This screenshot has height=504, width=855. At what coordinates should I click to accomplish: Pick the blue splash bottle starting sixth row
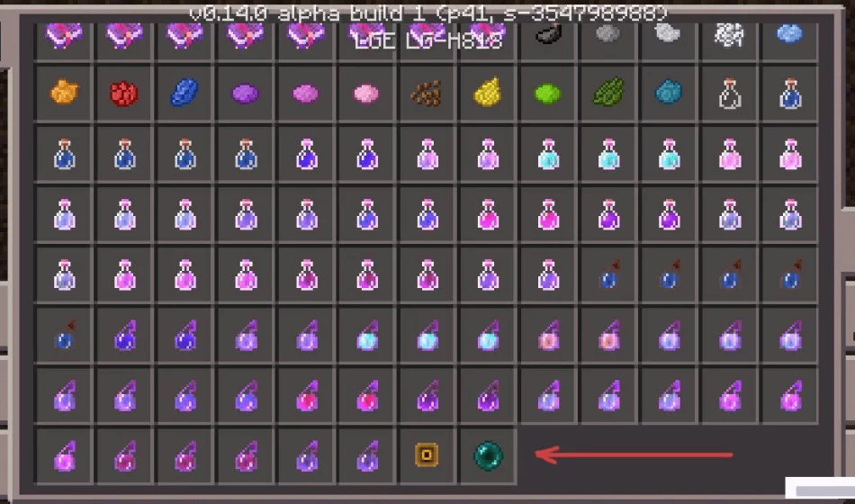(x=66, y=335)
